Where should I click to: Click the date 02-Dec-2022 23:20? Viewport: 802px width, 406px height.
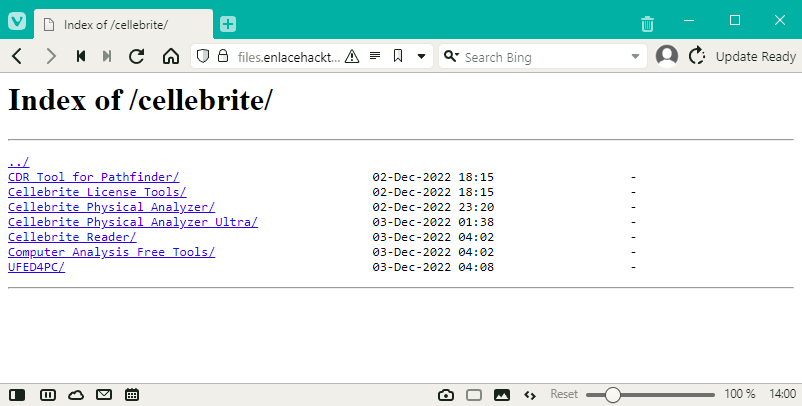[x=433, y=207]
